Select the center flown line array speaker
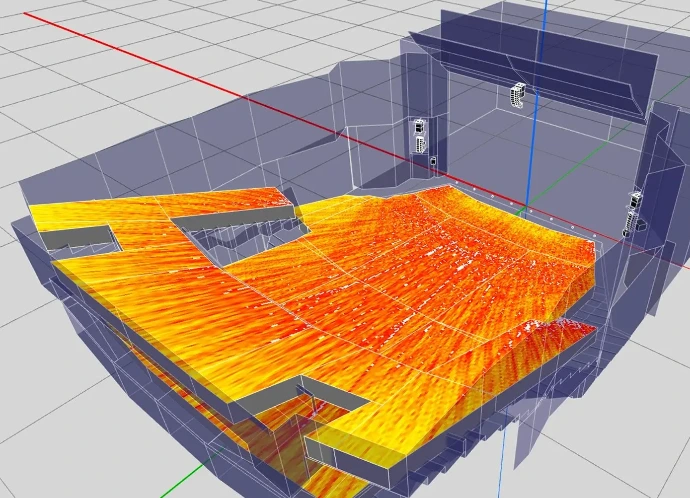 [518, 95]
